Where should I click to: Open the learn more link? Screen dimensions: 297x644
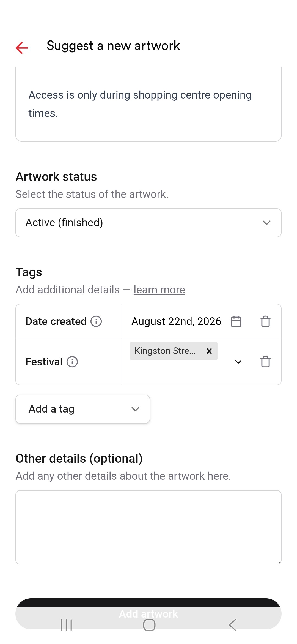click(159, 290)
